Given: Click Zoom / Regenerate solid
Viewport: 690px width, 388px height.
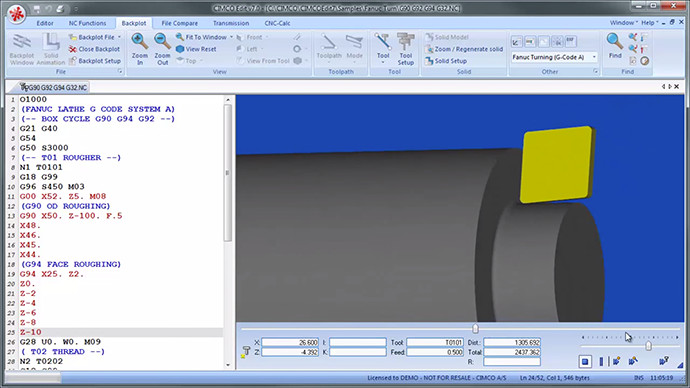Looking at the screenshot, I should (x=464, y=49).
